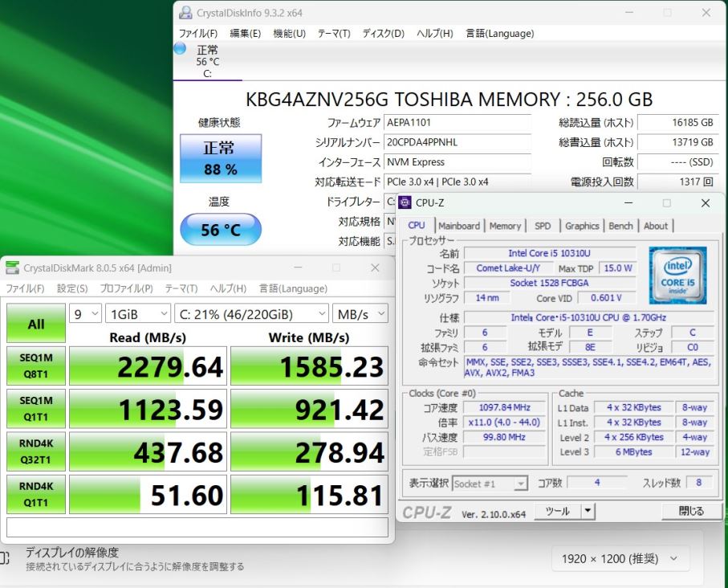728x588 pixels.
Task: Open 編集(E) menu in CrystalDiskInfo
Action: [245, 34]
